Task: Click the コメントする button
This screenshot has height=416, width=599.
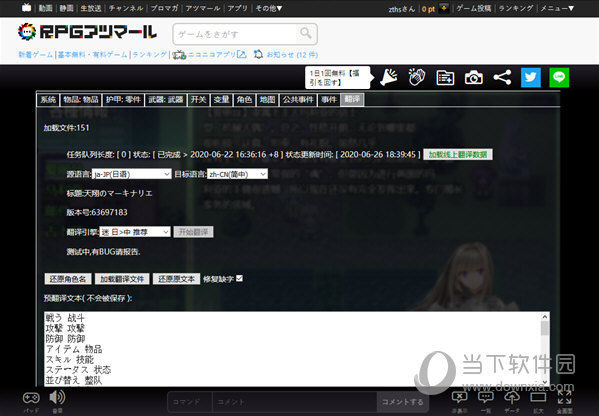Action: point(403,402)
